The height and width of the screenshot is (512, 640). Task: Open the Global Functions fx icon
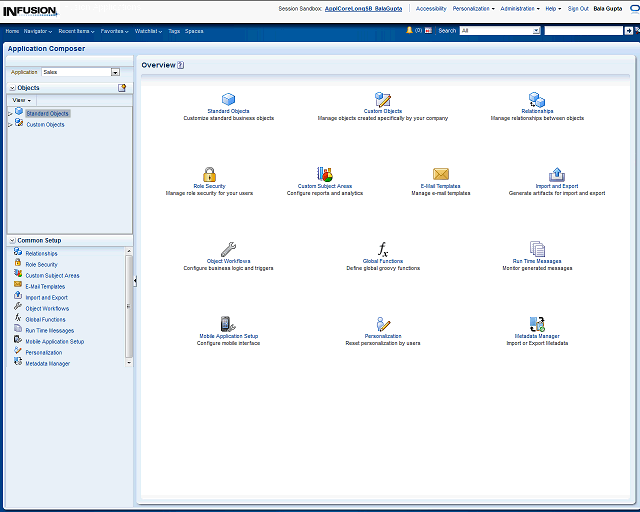[x=382, y=249]
